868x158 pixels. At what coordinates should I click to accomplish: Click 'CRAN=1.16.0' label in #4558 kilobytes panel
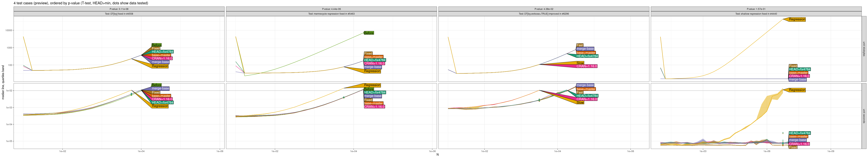pyautogui.click(x=162, y=59)
